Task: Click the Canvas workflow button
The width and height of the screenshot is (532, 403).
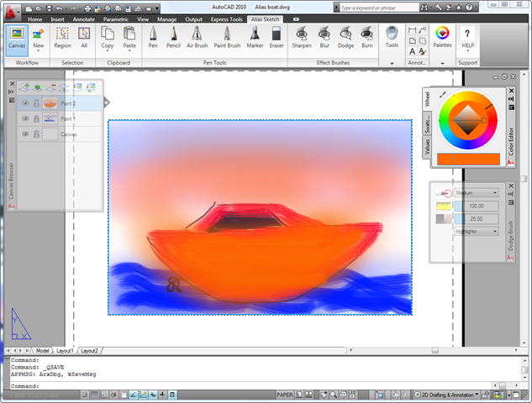Action: 16,37
